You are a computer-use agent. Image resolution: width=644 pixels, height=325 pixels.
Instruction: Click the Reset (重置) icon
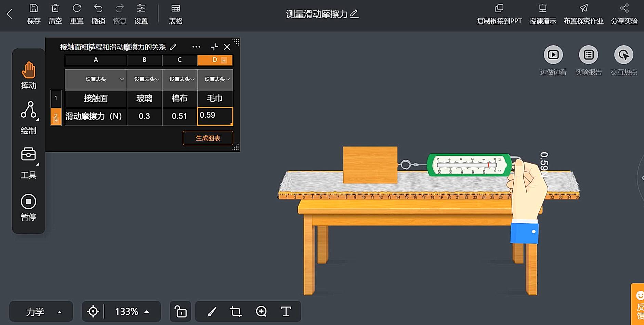click(x=77, y=9)
